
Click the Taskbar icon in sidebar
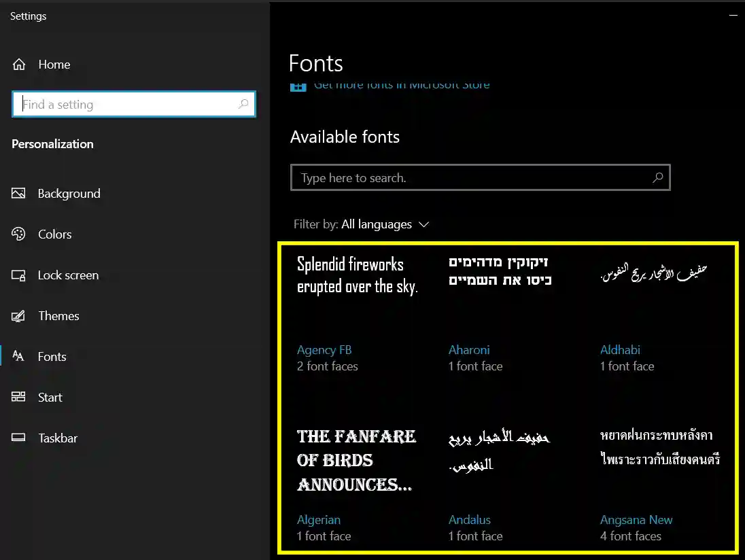tap(19, 438)
